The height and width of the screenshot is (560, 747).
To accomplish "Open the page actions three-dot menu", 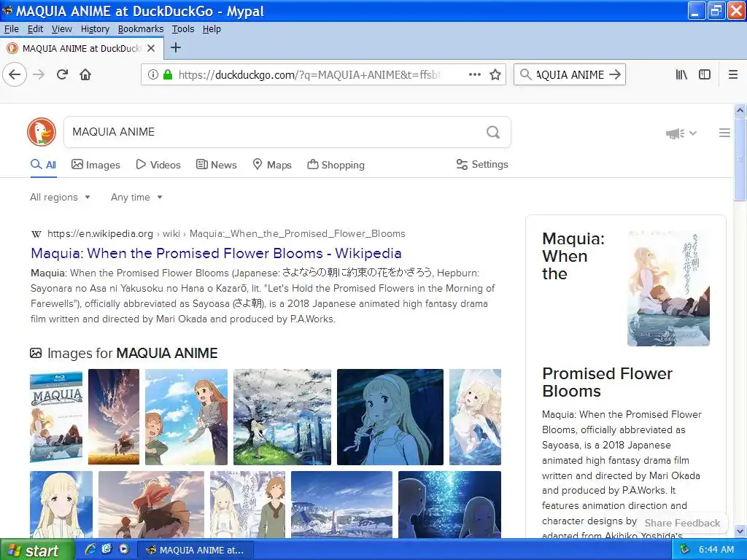I will tap(474, 74).
